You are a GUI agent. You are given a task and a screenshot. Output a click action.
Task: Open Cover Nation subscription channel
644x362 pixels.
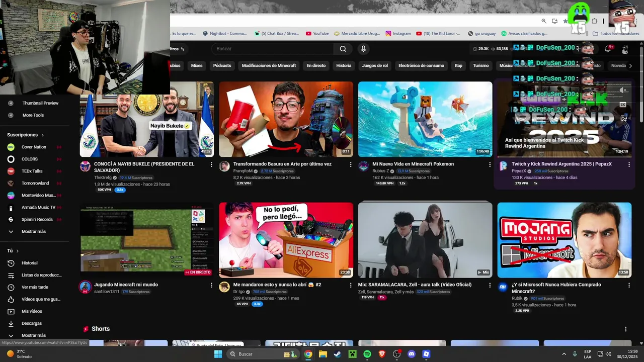pyautogui.click(x=34, y=147)
